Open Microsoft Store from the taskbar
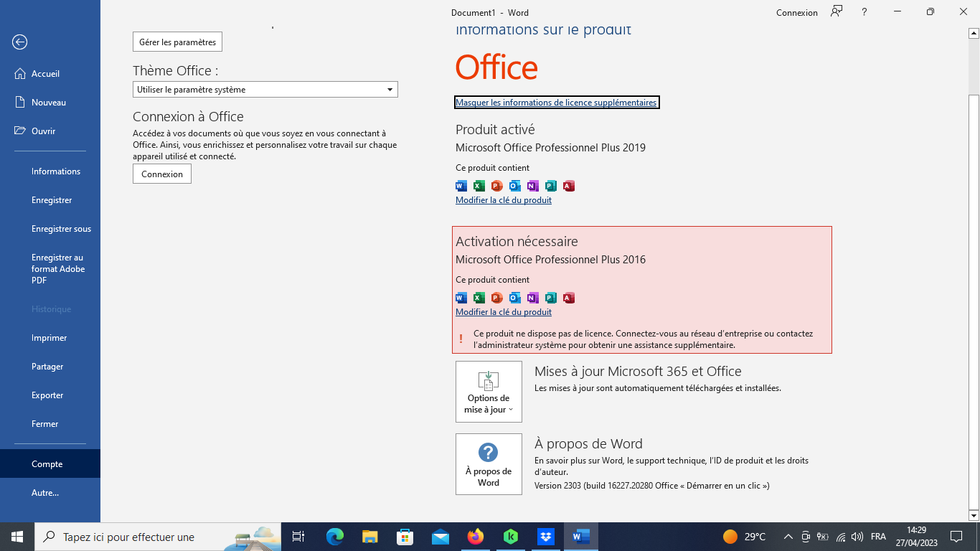Viewport: 980px width, 551px height. click(405, 537)
